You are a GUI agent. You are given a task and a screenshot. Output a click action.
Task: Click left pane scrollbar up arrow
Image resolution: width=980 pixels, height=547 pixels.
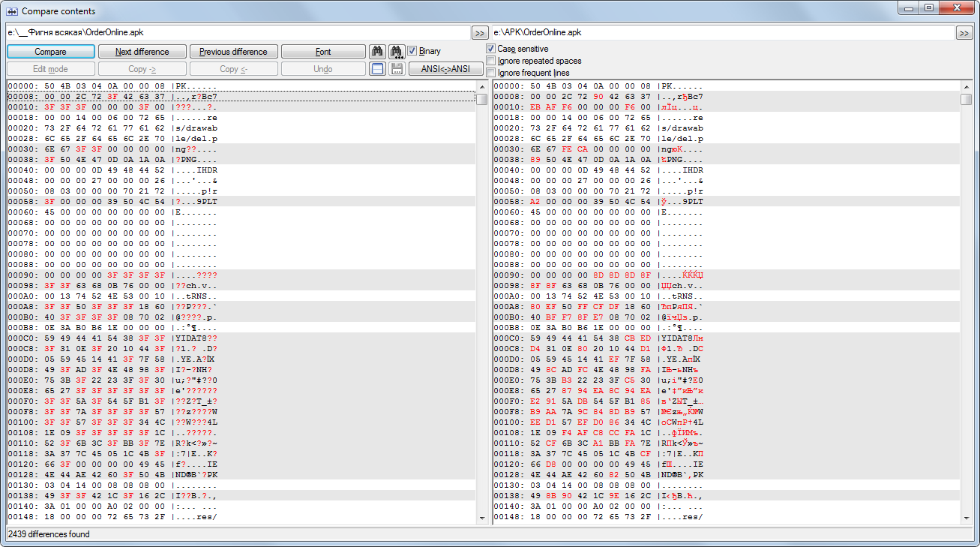point(482,86)
